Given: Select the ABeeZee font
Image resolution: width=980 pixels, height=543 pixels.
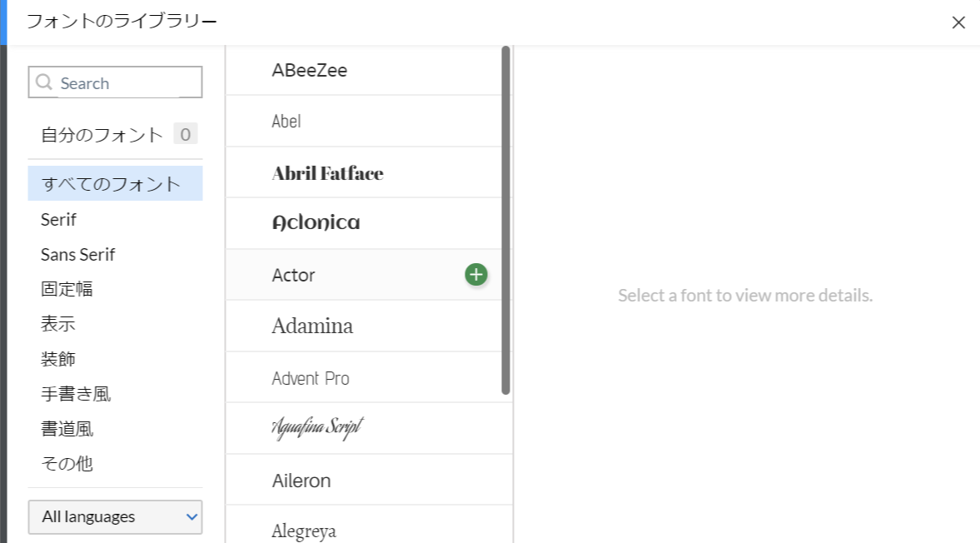Looking at the screenshot, I should point(310,71).
